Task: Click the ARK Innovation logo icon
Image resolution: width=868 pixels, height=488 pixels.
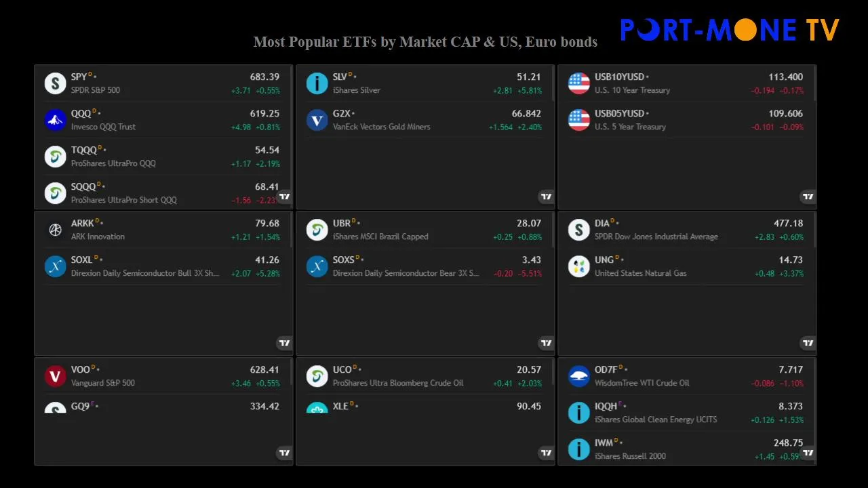Action: pos(55,230)
